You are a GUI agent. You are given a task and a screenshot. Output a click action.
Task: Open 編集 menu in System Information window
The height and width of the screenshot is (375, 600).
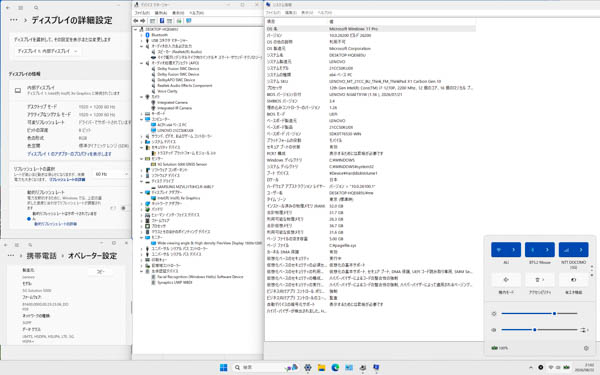click(x=291, y=13)
